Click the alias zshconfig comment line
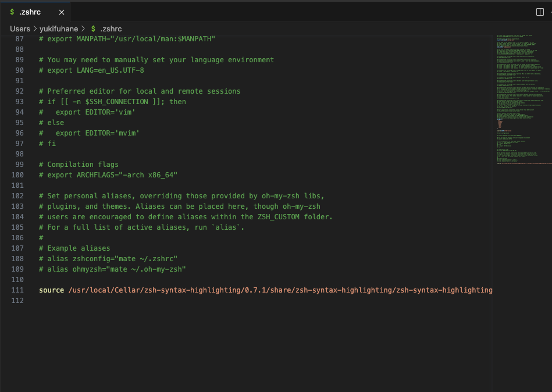The image size is (552, 392). click(108, 259)
